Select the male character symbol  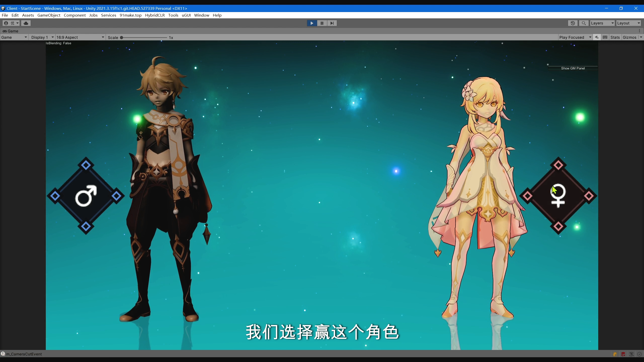pyautogui.click(x=86, y=196)
